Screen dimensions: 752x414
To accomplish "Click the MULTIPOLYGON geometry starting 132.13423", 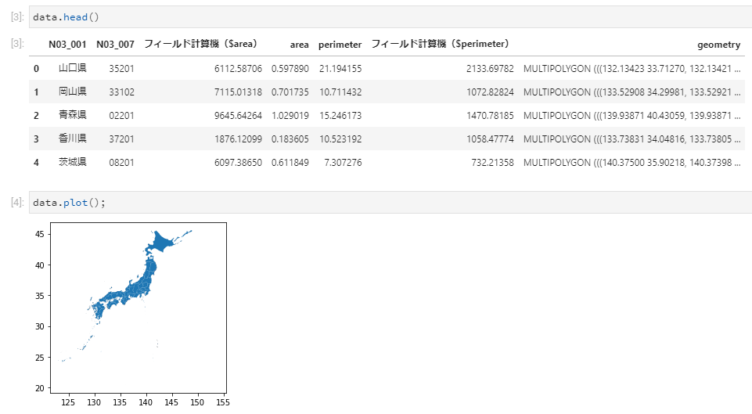I will (x=632, y=69).
